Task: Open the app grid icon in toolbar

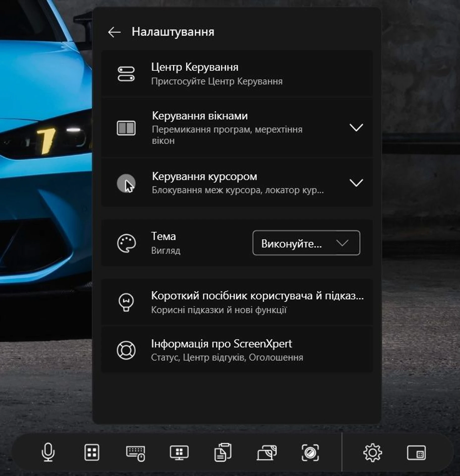Action: (92, 452)
